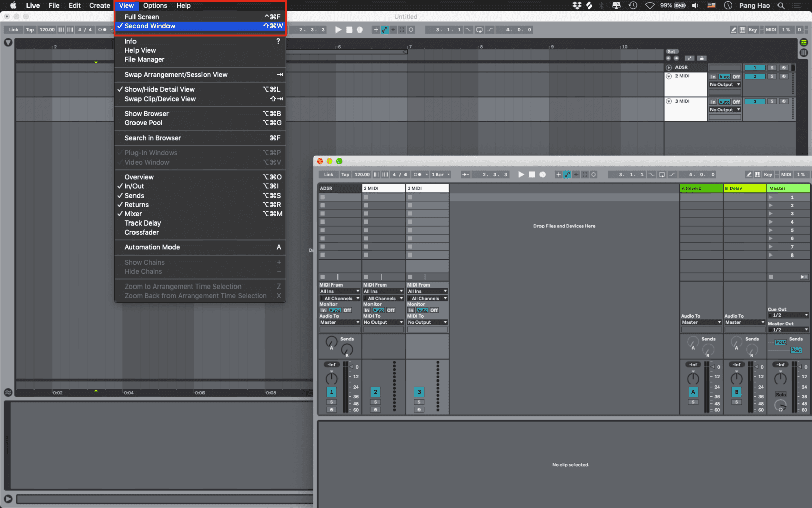Set ADSR Monitor to Off in Session
Viewport: 812px width, 508px height.
tap(347, 310)
